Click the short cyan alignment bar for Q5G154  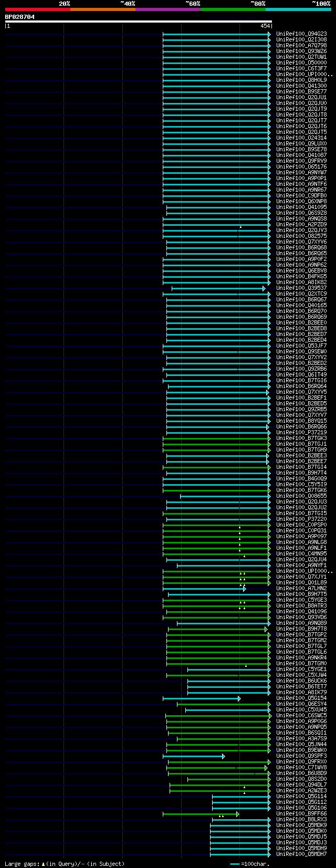[x=202, y=698]
